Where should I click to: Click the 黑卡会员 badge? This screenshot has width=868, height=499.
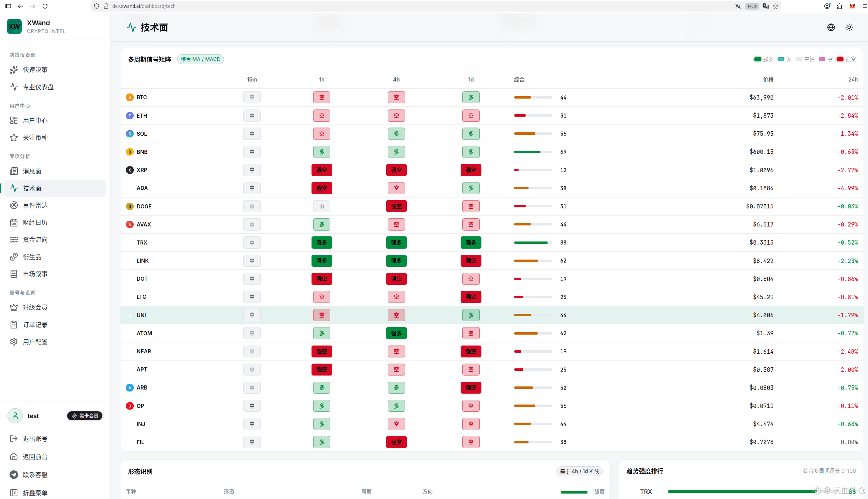point(85,416)
